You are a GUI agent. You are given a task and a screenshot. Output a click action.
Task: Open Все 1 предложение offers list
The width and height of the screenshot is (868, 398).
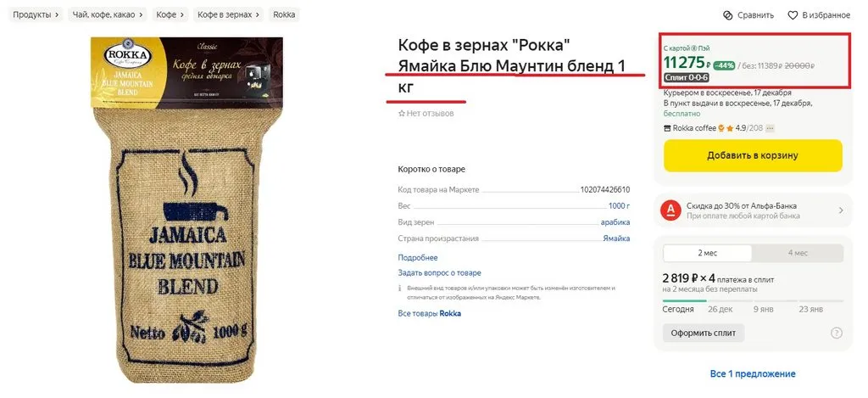[x=753, y=373]
